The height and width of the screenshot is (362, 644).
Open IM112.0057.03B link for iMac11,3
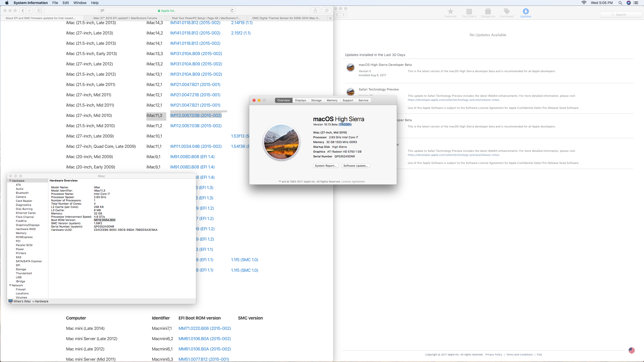[x=196, y=115]
